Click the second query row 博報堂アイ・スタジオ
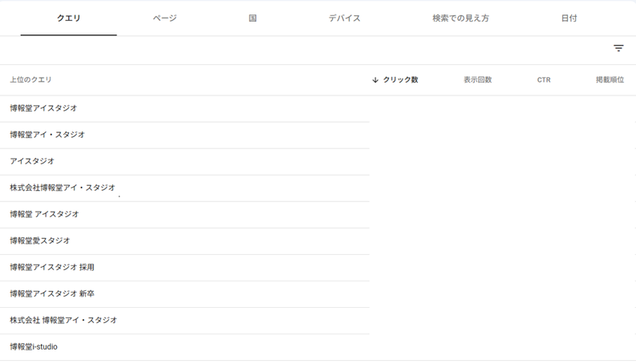 [47, 135]
